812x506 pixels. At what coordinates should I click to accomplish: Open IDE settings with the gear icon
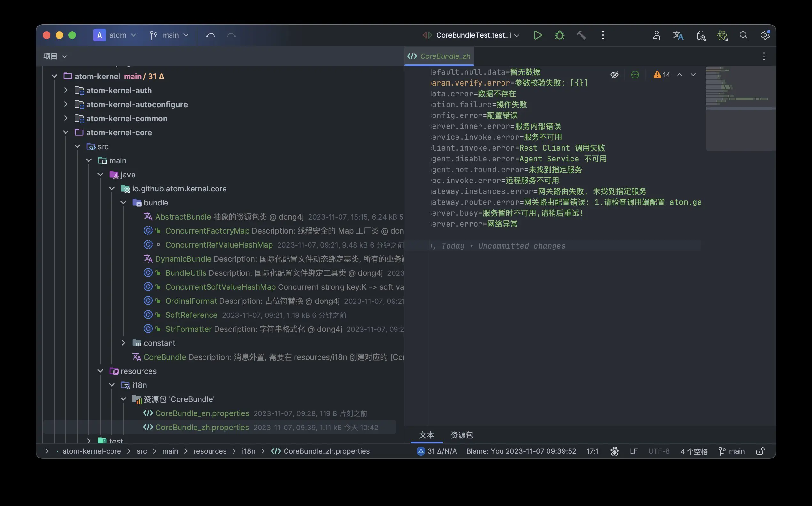765,35
